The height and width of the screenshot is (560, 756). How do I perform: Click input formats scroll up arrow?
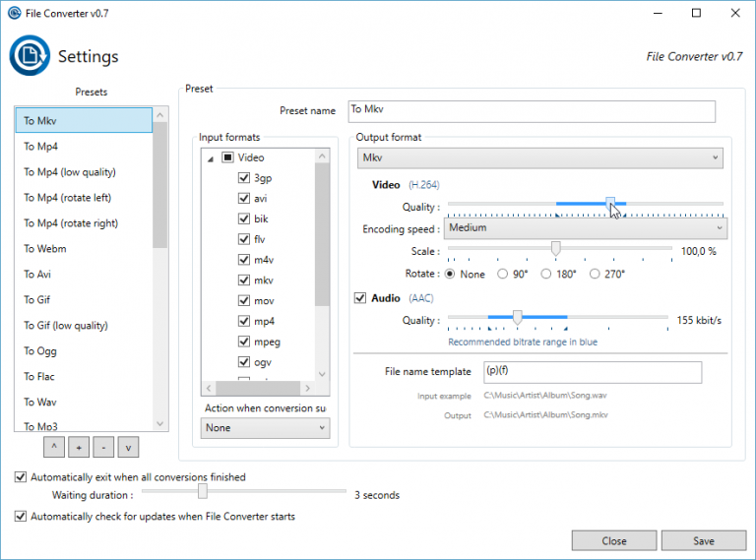click(x=323, y=156)
